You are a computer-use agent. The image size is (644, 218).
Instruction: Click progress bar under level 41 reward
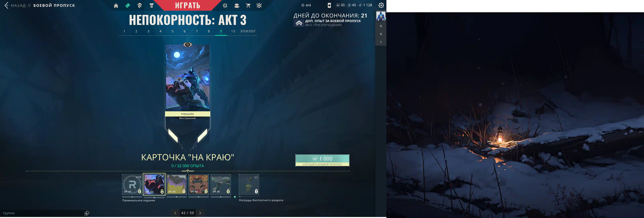(132, 197)
